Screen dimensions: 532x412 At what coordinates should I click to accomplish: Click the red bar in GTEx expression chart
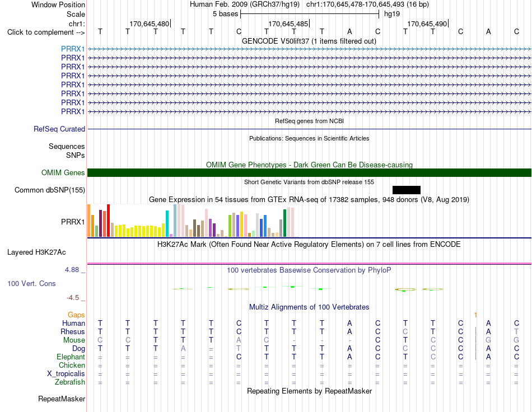tap(108, 221)
